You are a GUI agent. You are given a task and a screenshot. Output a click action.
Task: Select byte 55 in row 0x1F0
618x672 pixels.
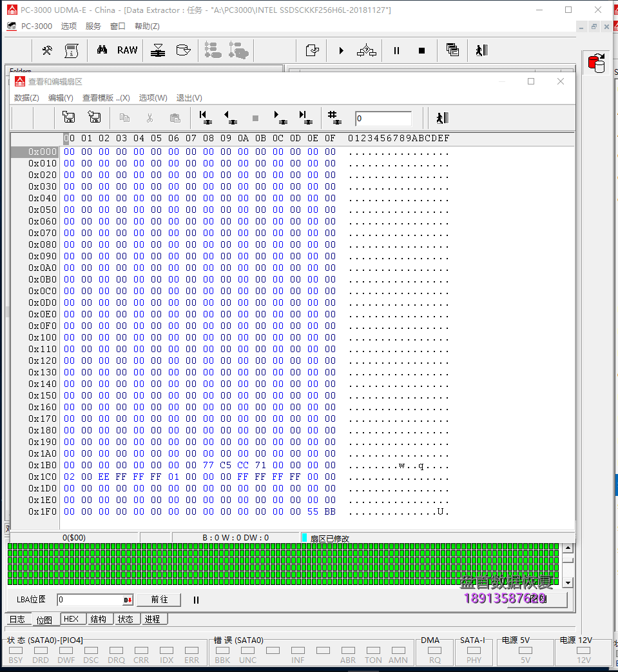313,511
